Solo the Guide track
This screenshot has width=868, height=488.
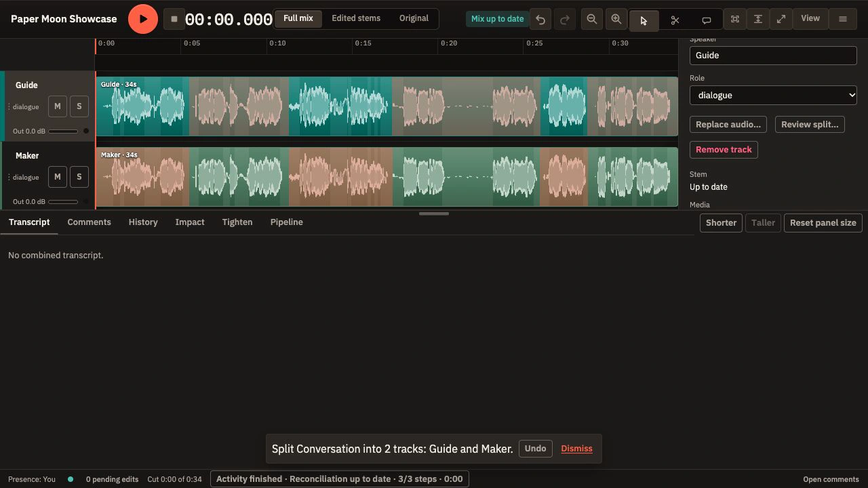point(79,106)
